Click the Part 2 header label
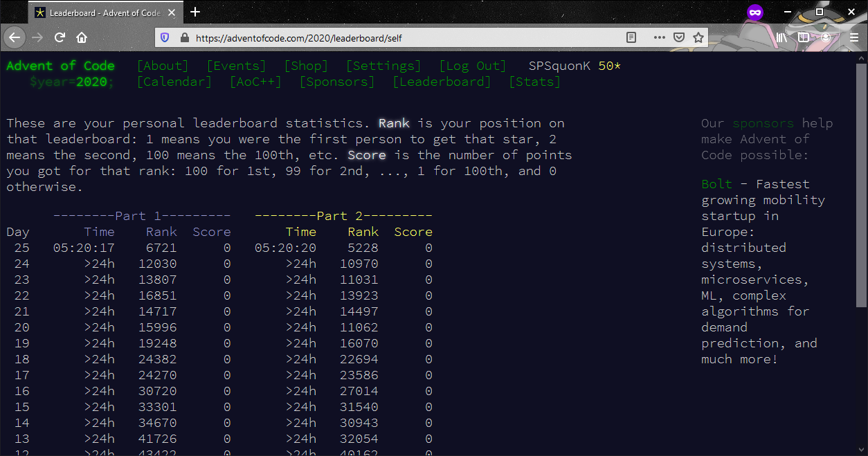Viewport: 868px width, 456px height. point(343,216)
